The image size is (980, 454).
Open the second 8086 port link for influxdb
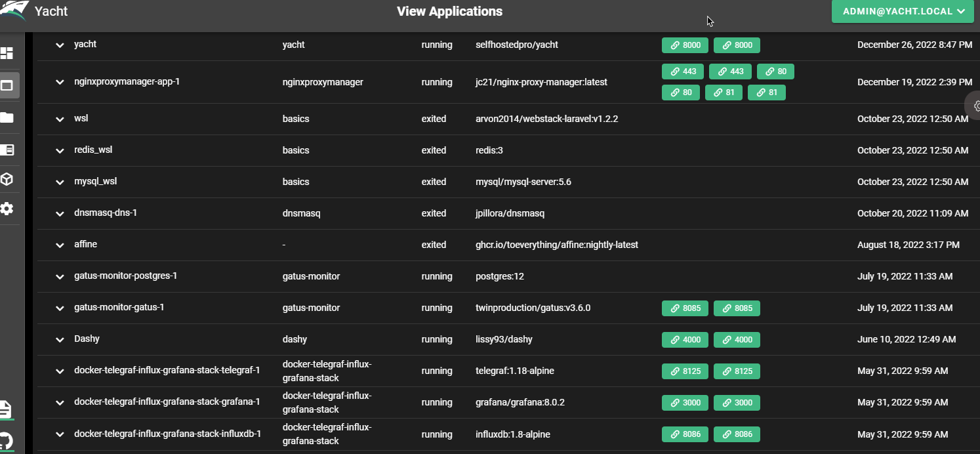click(x=737, y=434)
